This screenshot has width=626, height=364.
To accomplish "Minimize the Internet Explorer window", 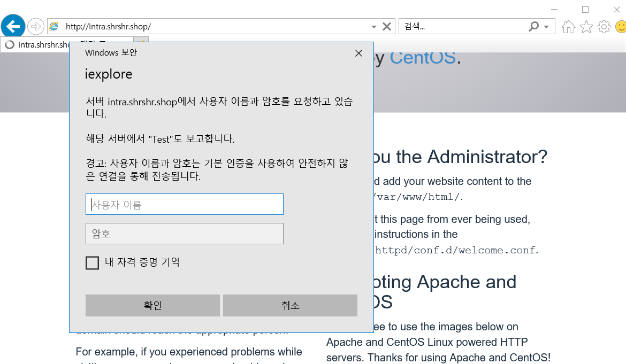I will pyautogui.click(x=554, y=9).
